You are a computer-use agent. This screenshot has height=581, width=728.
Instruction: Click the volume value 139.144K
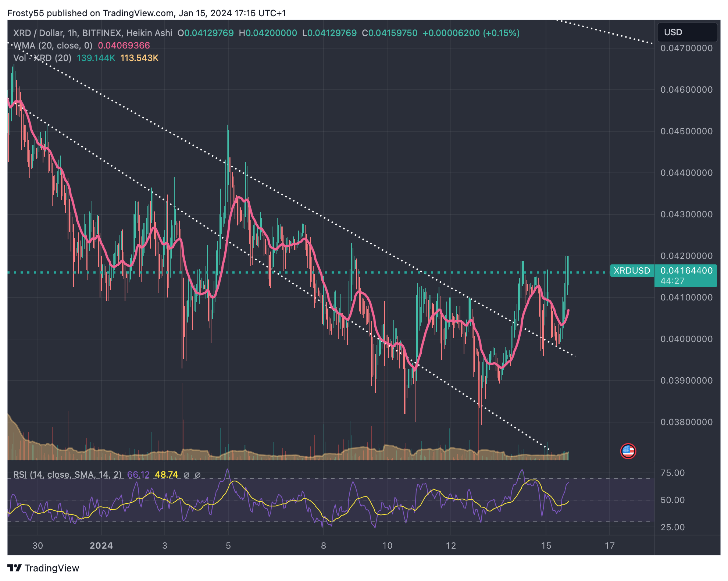tap(96, 58)
